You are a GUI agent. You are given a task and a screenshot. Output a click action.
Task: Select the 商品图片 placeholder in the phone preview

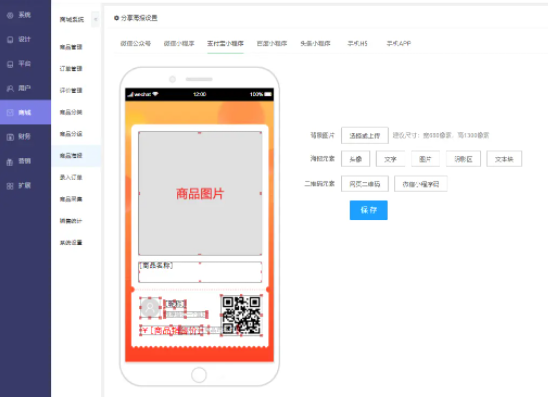point(200,193)
